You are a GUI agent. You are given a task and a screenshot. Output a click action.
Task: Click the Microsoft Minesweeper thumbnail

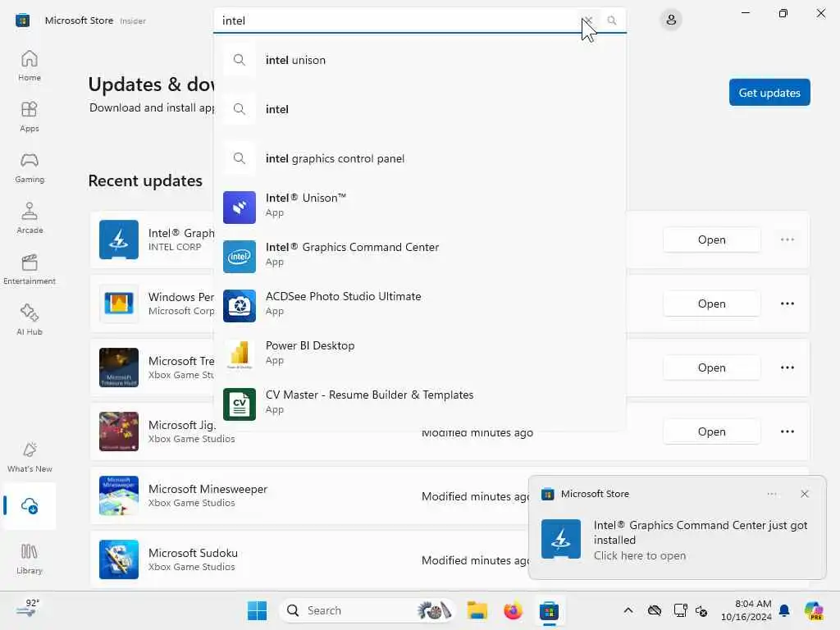click(x=119, y=495)
